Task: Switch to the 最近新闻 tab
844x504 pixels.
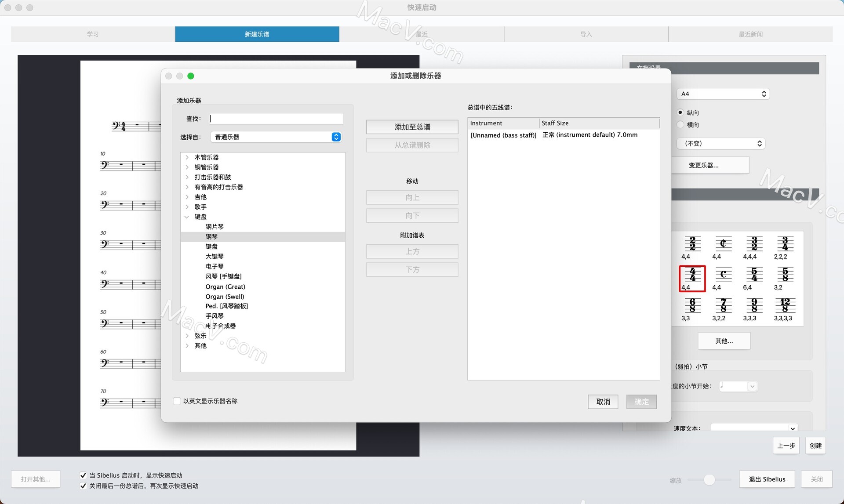Action: pos(750,34)
